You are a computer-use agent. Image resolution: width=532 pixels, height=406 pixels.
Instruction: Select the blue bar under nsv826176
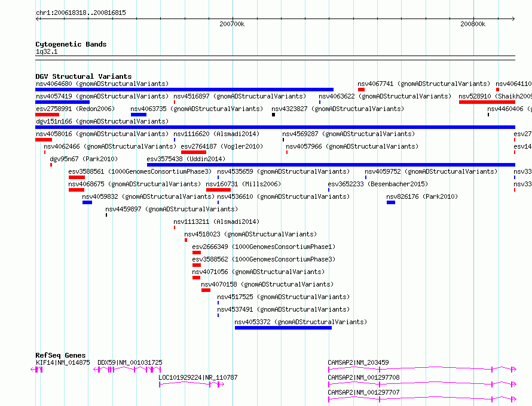(x=391, y=202)
